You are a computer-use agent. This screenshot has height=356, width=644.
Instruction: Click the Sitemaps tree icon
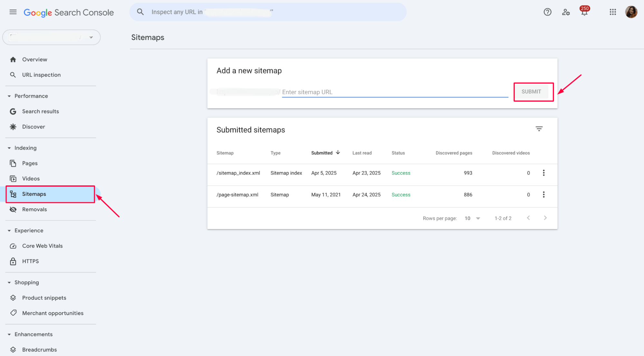13,194
